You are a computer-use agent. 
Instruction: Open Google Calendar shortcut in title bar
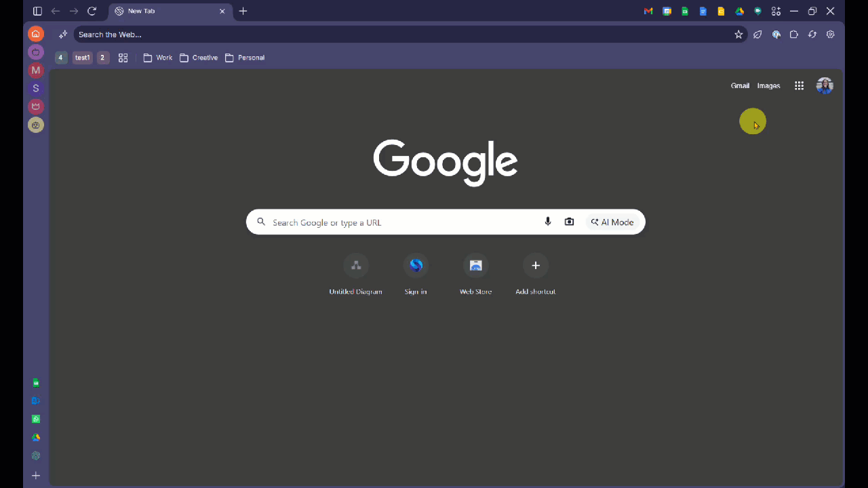[x=667, y=11]
